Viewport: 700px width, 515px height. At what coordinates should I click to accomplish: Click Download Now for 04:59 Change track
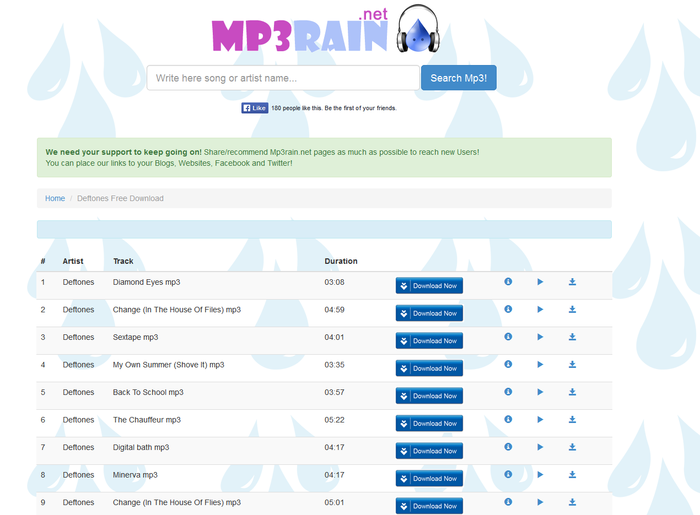(x=429, y=313)
